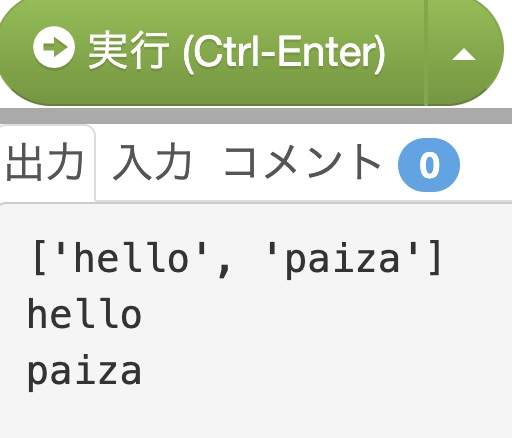Click the closing bracket of the printed list
This screenshot has width=512, height=438.
[435, 257]
